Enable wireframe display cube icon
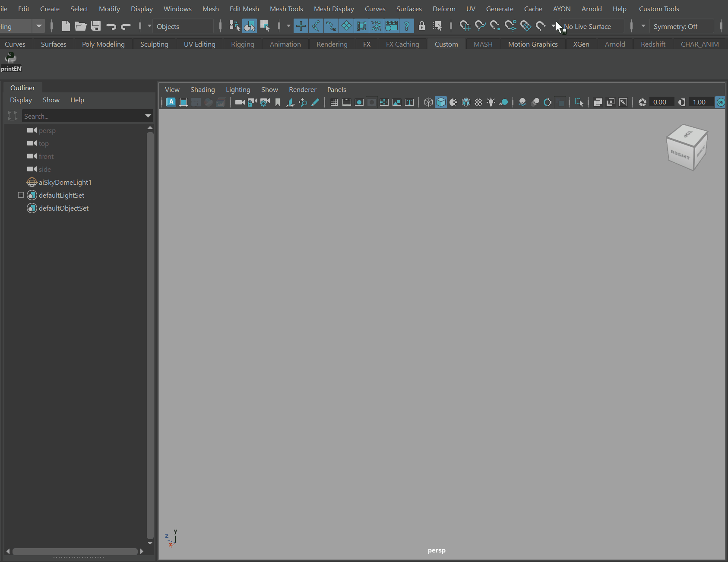Screen dimensions: 728x562 428,102
